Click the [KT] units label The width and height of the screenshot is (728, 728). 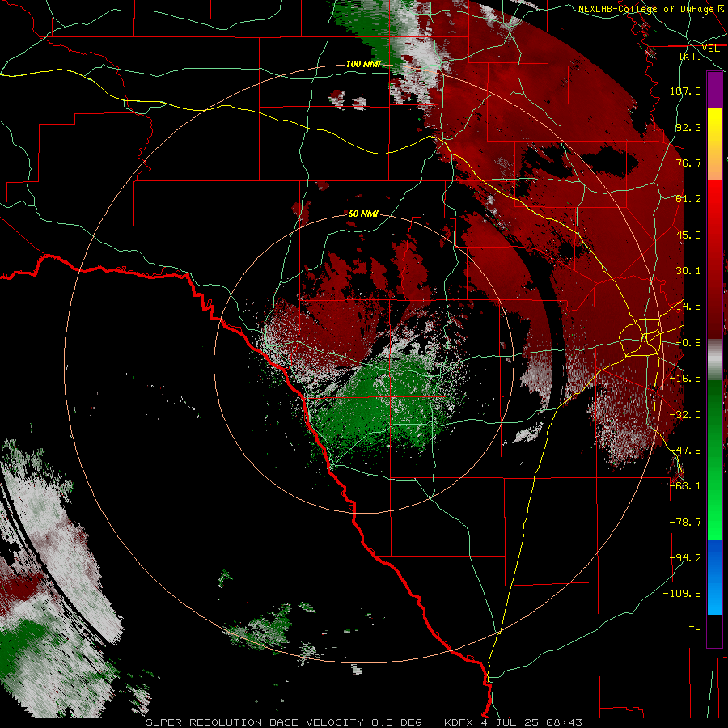[691, 56]
